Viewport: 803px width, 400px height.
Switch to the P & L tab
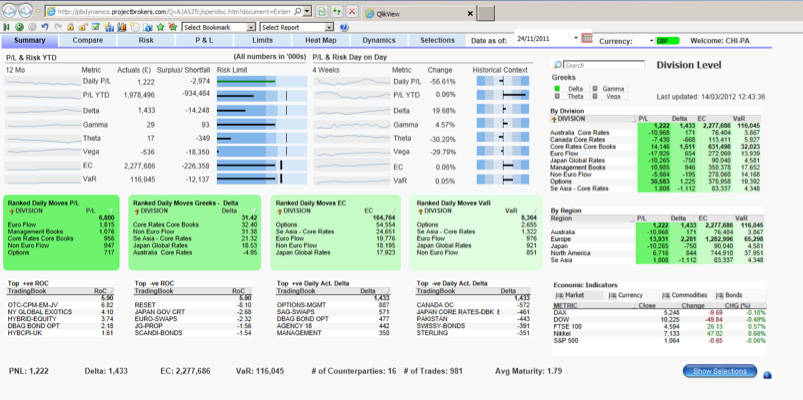tap(204, 40)
